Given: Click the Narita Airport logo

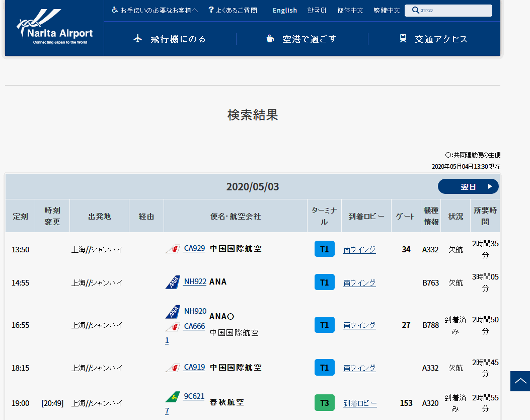Looking at the screenshot, I should [x=54, y=27].
